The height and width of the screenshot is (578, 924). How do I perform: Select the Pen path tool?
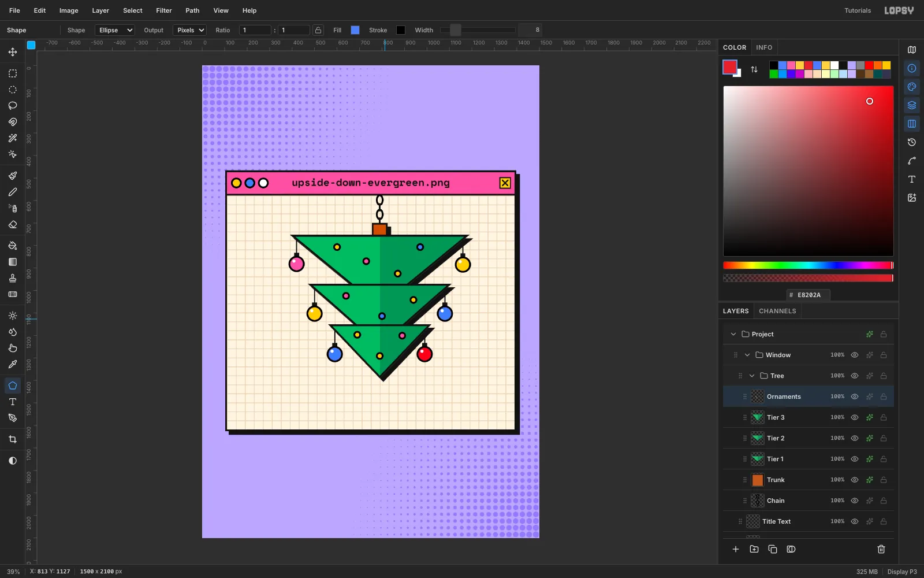[x=12, y=418]
